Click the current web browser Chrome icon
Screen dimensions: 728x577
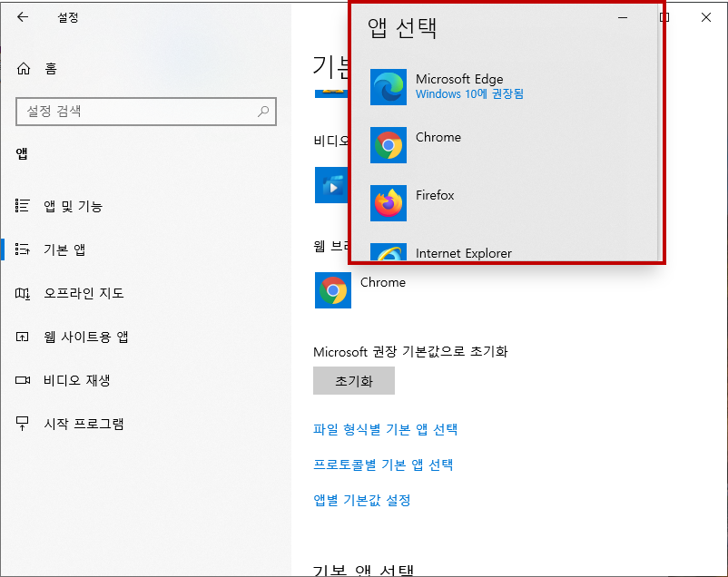coord(333,290)
